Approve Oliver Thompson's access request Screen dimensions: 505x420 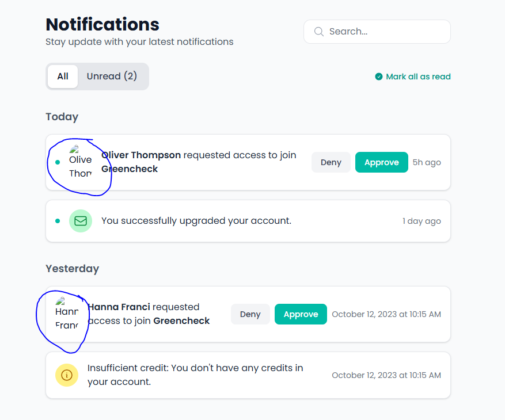tap(381, 162)
